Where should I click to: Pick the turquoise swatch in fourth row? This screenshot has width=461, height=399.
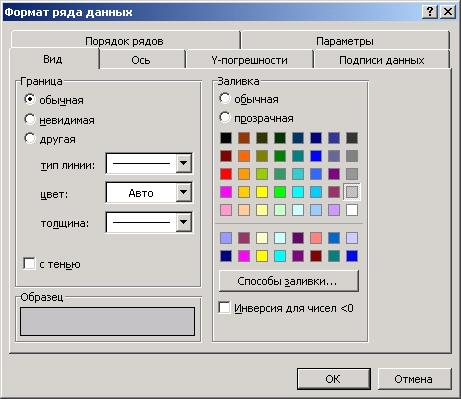298,192
